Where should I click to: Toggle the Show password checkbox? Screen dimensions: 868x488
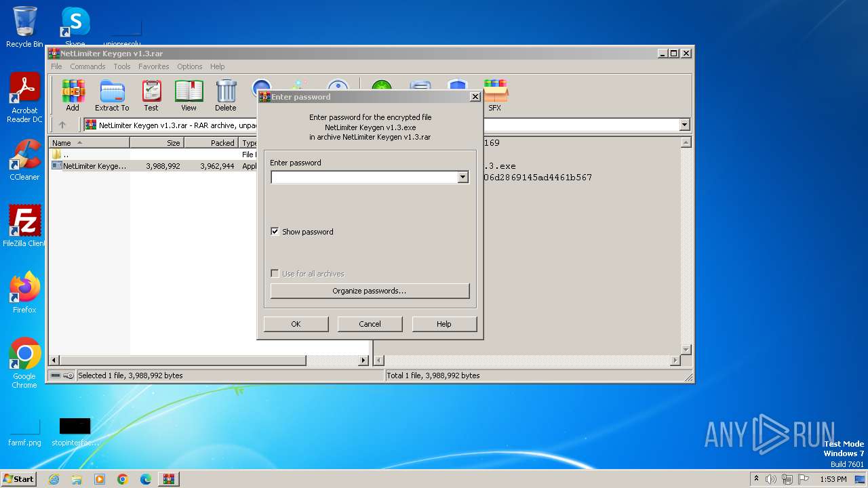275,231
